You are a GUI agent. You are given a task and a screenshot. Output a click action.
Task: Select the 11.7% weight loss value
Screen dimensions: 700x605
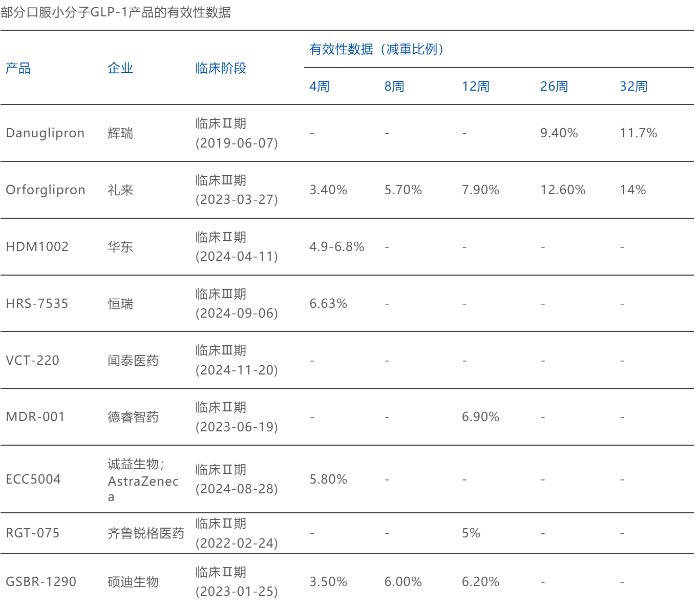638,133
